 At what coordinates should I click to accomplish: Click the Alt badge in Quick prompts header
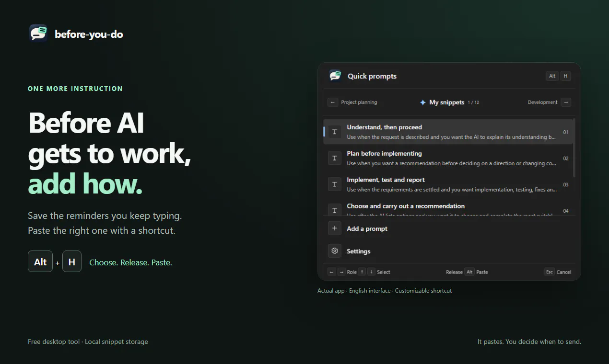(x=552, y=76)
